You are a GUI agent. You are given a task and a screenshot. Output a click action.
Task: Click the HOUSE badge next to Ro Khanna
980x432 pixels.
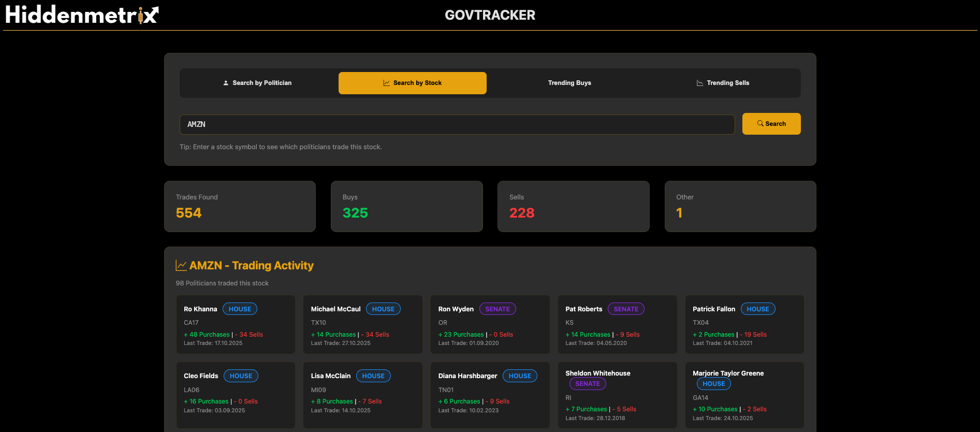[240, 309]
